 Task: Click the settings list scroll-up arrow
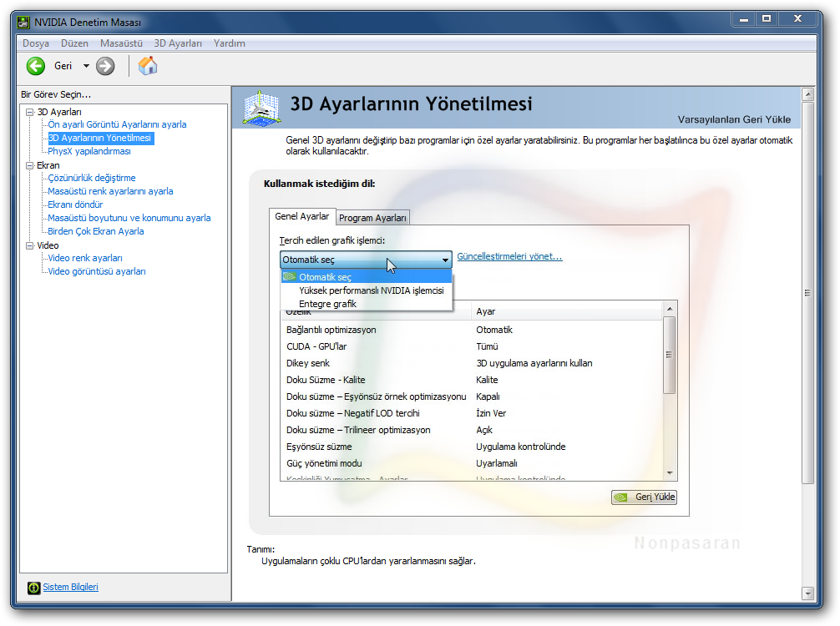pyautogui.click(x=670, y=309)
